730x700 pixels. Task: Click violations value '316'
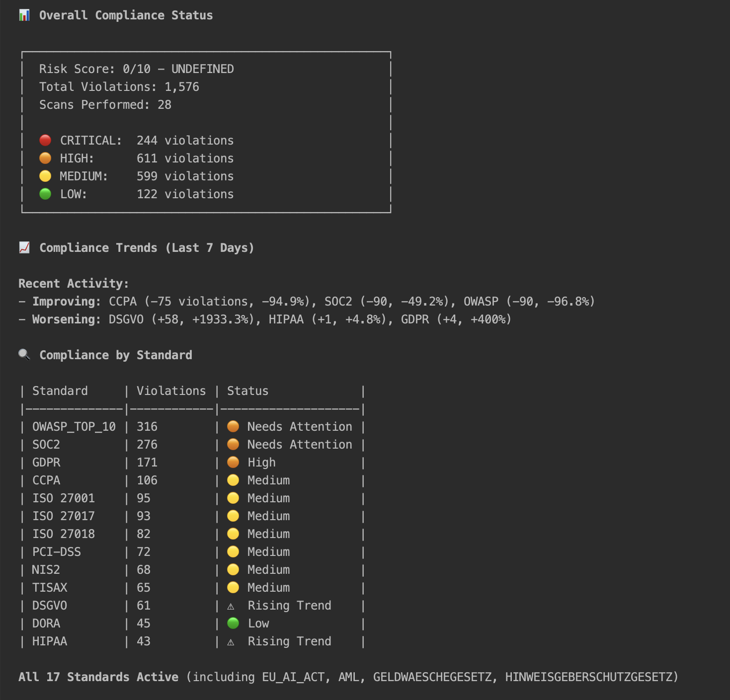point(147,427)
